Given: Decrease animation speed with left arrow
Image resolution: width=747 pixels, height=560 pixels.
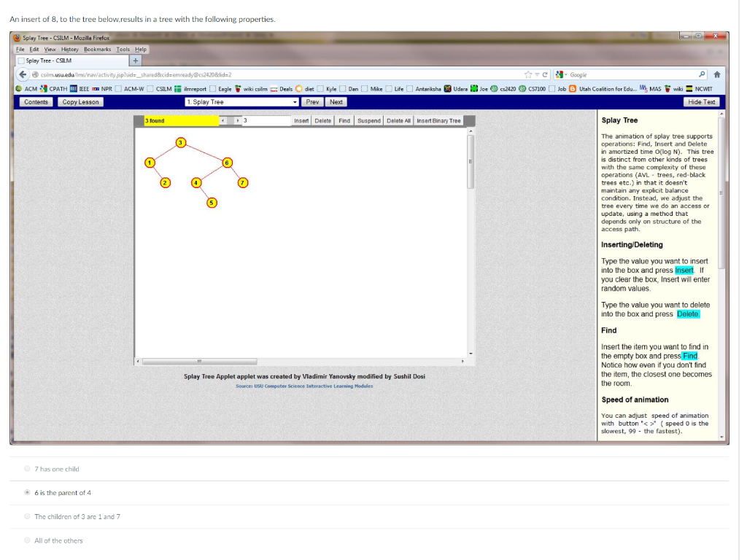Looking at the screenshot, I should (x=223, y=120).
